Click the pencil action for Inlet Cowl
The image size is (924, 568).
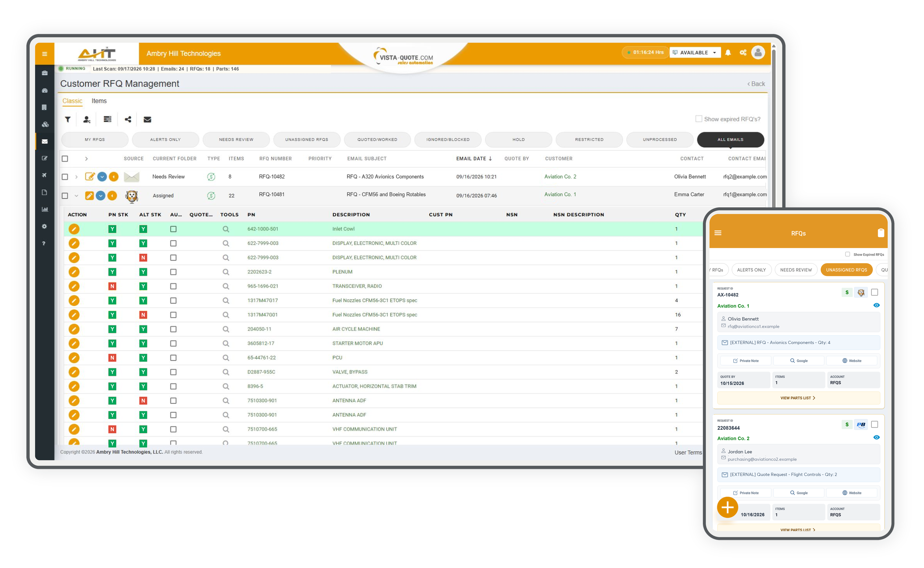coord(74,229)
